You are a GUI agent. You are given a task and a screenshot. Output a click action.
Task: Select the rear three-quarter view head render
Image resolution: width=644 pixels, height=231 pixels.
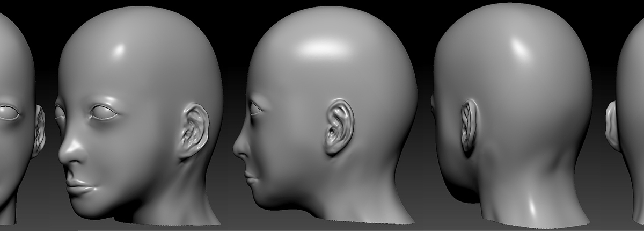(x=513, y=115)
